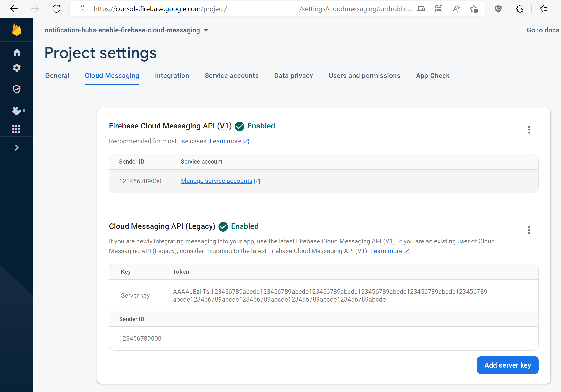Expand the Integration tab options

tap(172, 75)
